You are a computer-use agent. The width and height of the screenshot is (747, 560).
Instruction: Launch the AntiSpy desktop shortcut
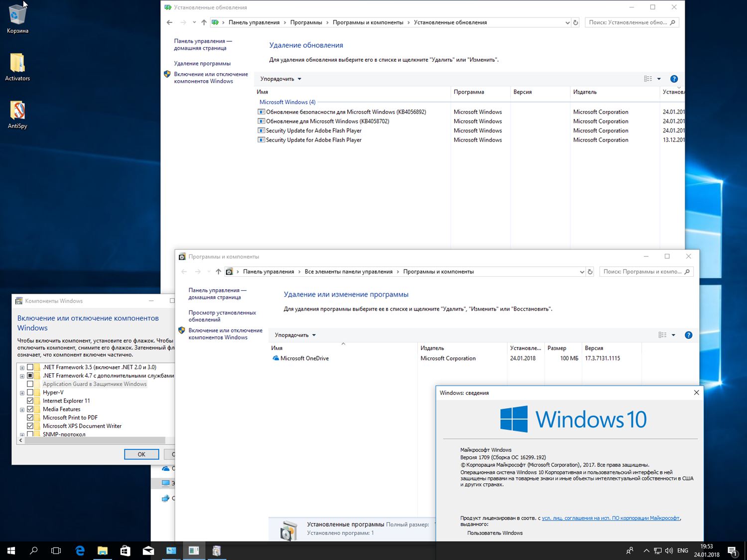[17, 111]
